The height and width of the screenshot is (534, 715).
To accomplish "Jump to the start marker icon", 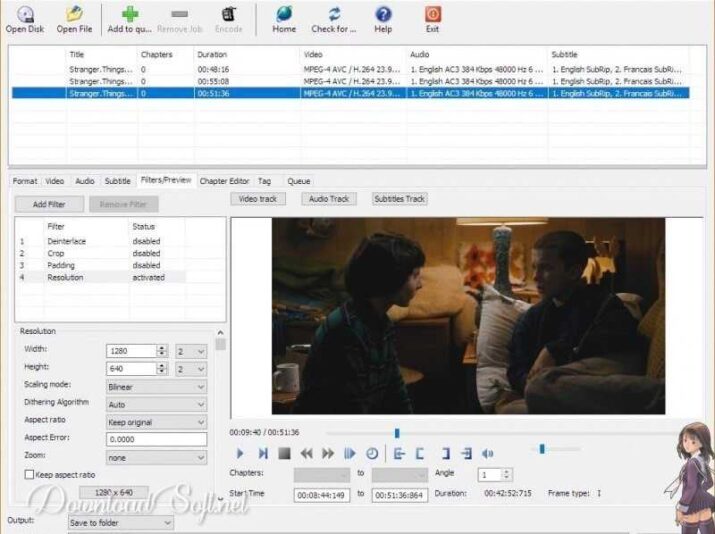I will (399, 453).
